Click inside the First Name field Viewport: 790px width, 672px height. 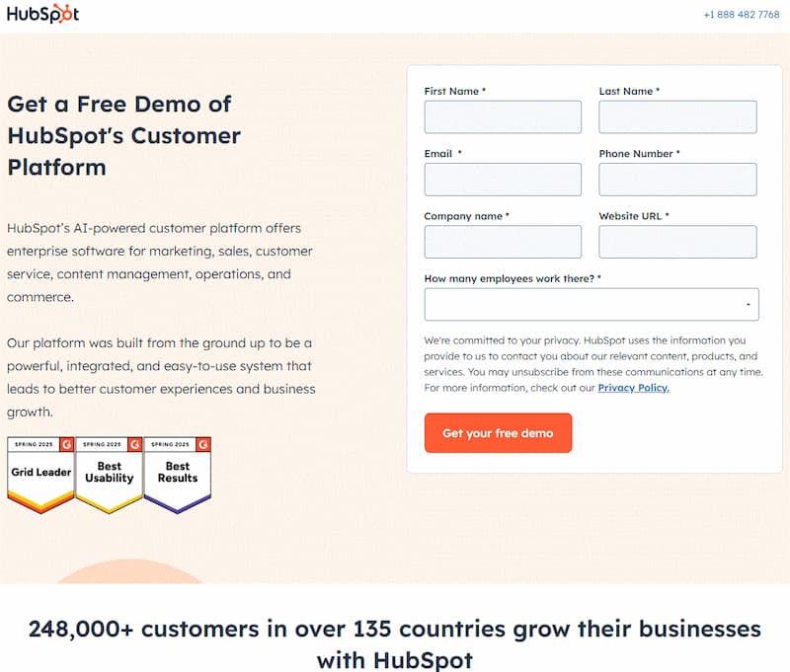pos(503,116)
